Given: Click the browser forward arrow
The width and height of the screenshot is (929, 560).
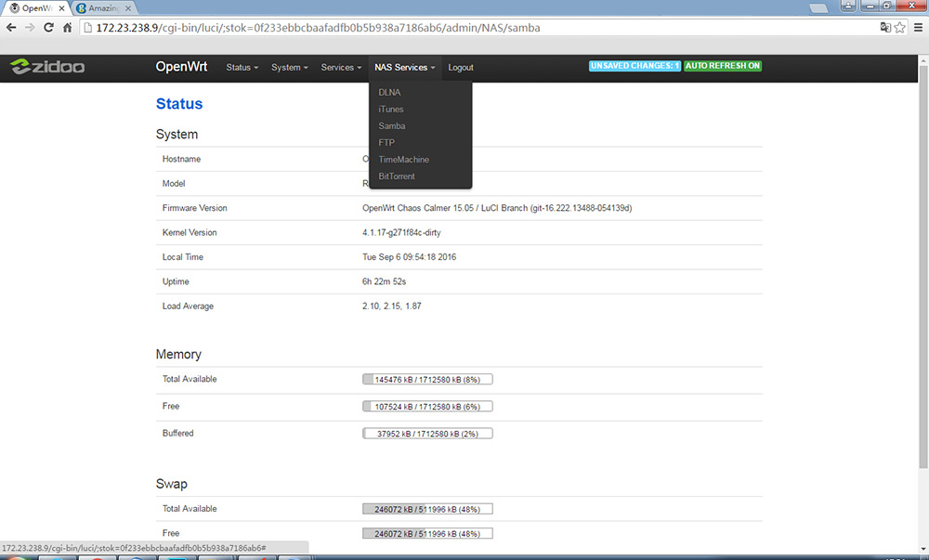Looking at the screenshot, I should coord(30,27).
